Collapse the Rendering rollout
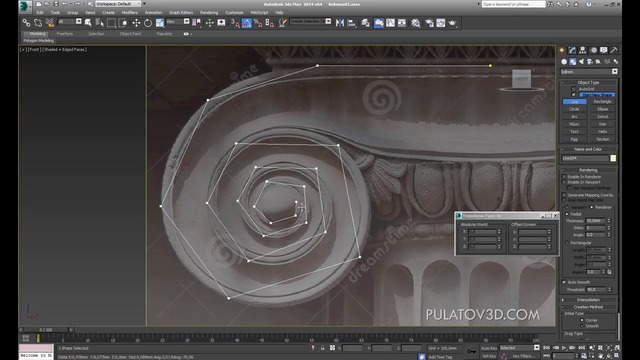Screen dimensions: 640x360 (x=588, y=170)
